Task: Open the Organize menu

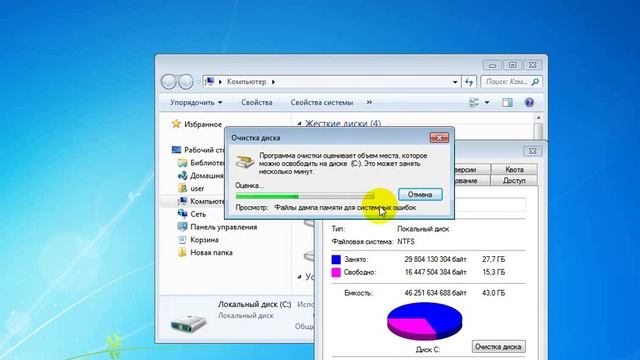Action: click(196, 102)
